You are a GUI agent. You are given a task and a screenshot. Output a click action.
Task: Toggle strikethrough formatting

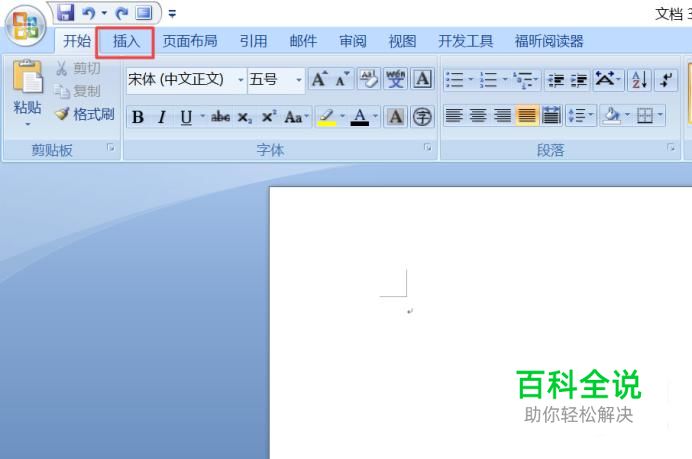pos(220,117)
